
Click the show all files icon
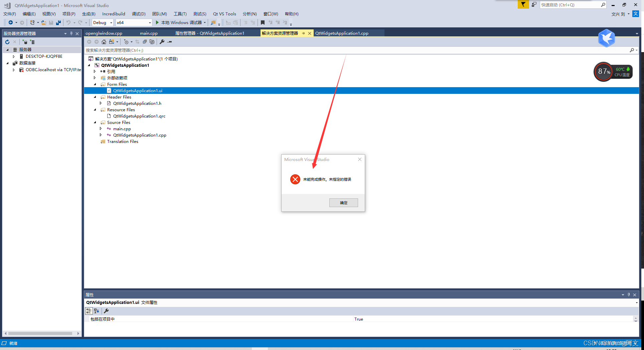click(x=152, y=42)
